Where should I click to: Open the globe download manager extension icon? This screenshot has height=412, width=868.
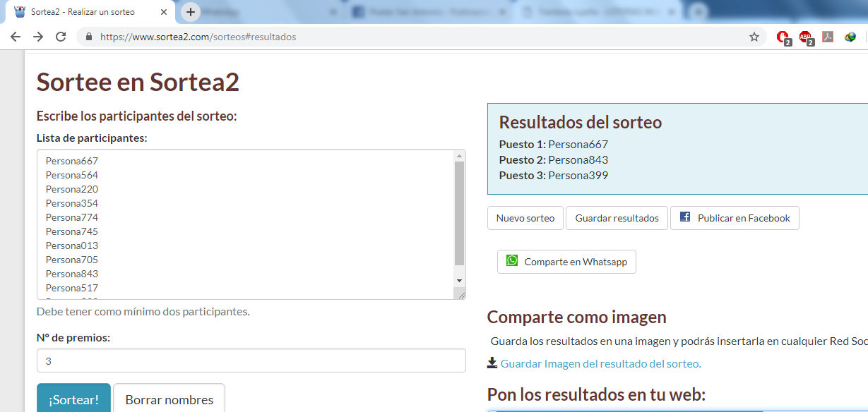(x=850, y=37)
